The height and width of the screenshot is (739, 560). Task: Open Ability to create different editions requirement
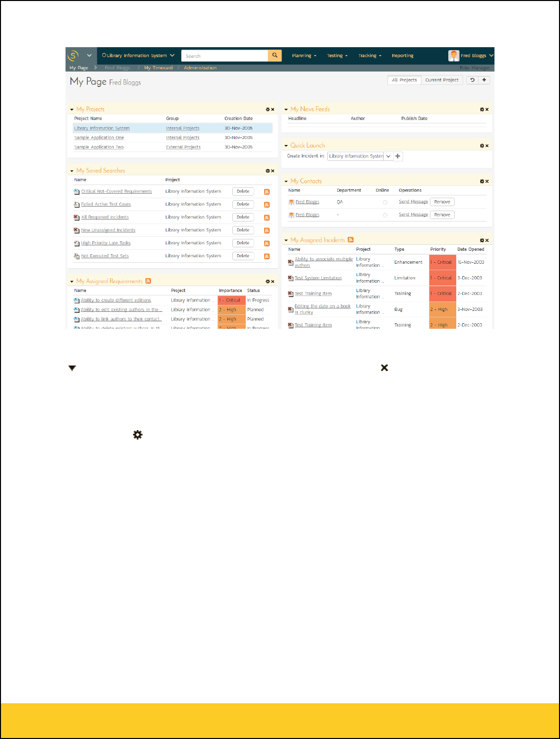[x=116, y=300]
